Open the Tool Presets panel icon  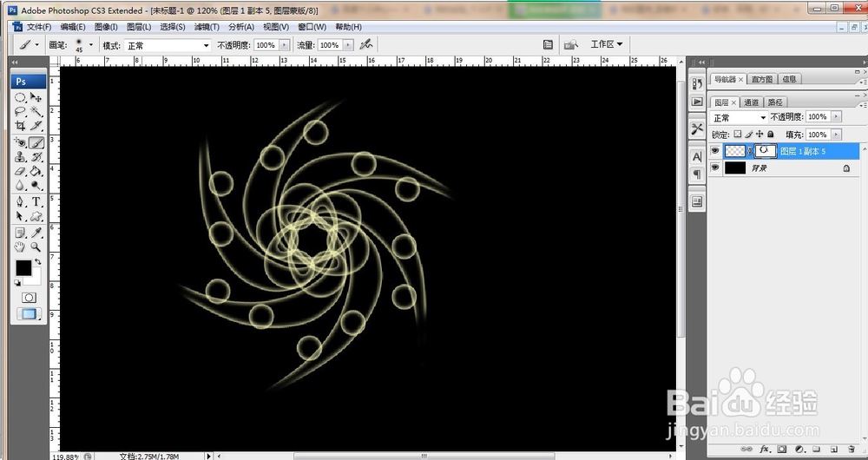coord(697,129)
